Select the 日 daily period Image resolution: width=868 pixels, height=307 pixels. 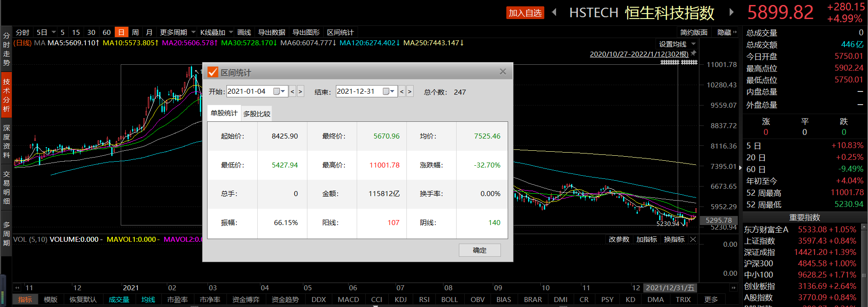pyautogui.click(x=121, y=32)
